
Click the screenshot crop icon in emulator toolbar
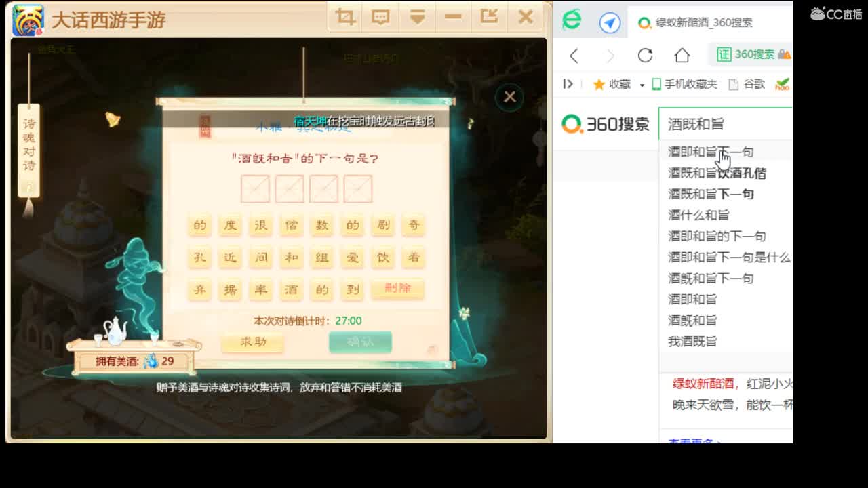coord(345,17)
